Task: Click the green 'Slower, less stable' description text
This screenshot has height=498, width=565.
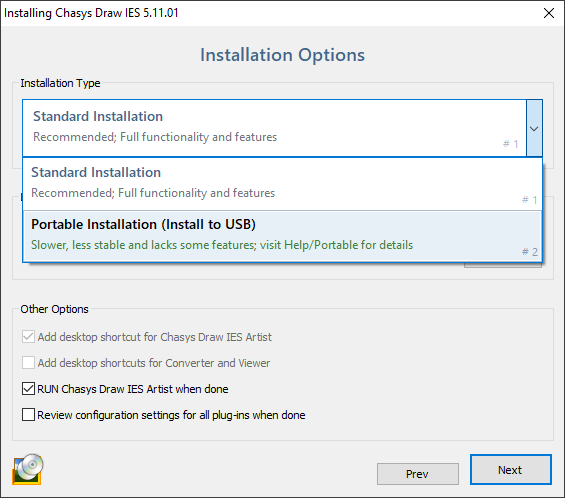Action: point(222,245)
